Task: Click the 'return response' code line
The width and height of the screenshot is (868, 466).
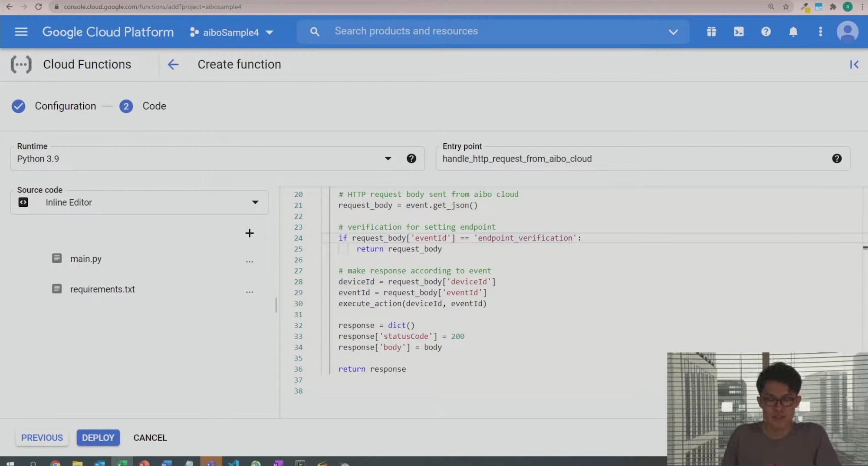Action: 372,369
